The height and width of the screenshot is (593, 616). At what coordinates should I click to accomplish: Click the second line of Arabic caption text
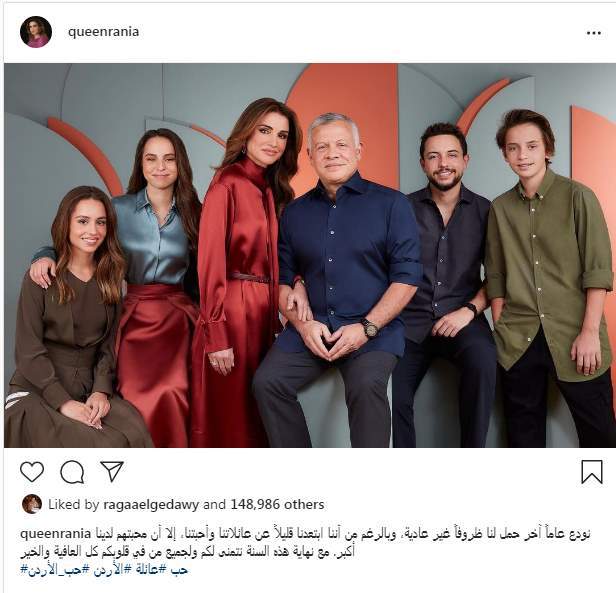[x=187, y=552]
